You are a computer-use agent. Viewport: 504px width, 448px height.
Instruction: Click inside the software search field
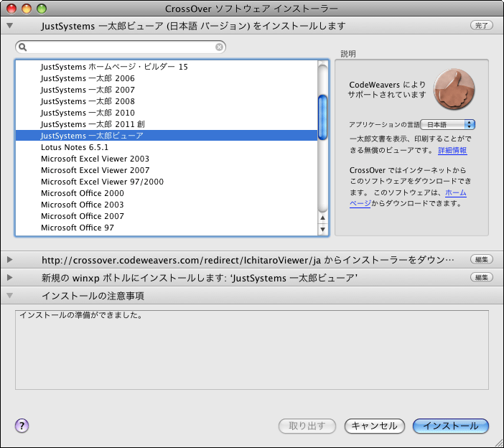[121, 47]
